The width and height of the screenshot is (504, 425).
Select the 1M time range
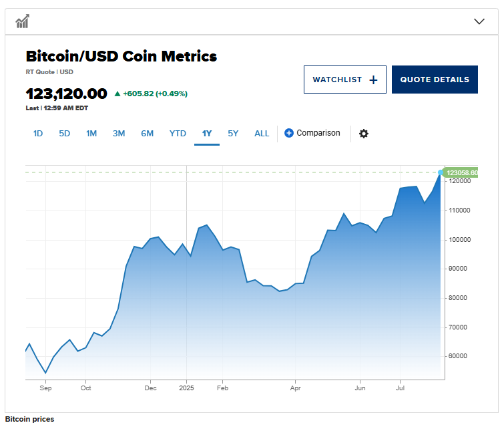[91, 133]
